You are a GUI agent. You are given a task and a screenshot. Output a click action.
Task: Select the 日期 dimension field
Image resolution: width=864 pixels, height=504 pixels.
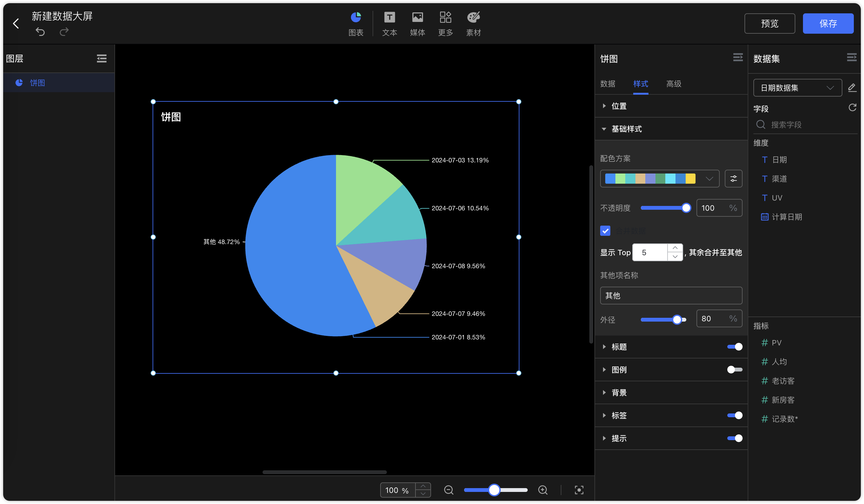774,160
